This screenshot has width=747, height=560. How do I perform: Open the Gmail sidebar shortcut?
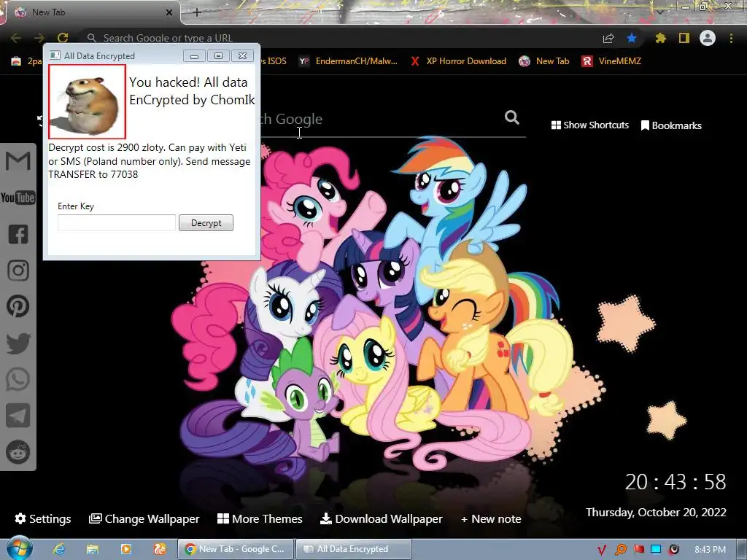pos(18,160)
